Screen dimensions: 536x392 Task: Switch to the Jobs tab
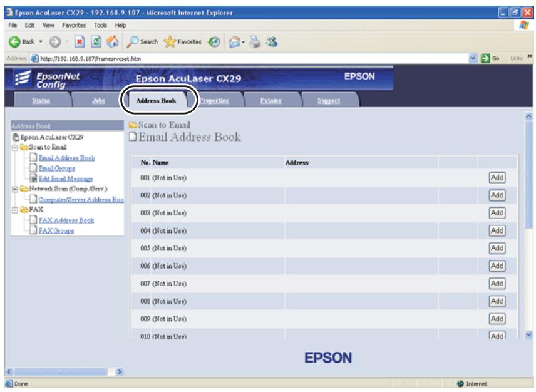click(98, 100)
